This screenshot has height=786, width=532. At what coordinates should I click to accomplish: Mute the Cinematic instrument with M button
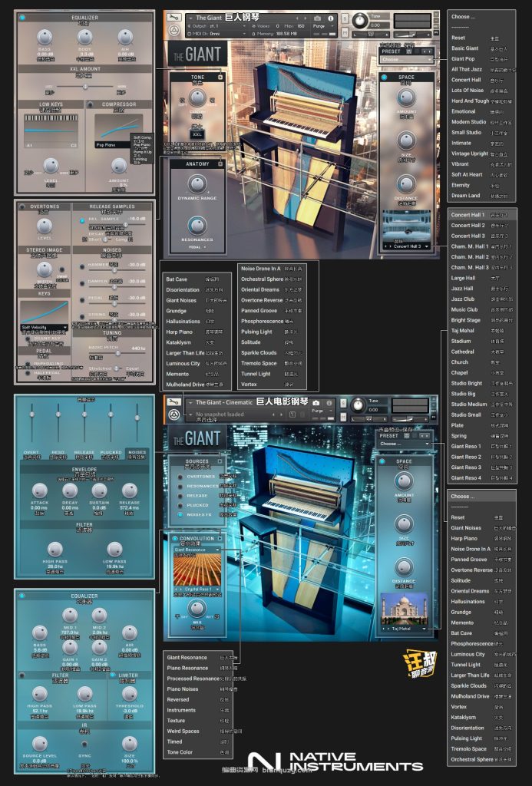tap(343, 415)
